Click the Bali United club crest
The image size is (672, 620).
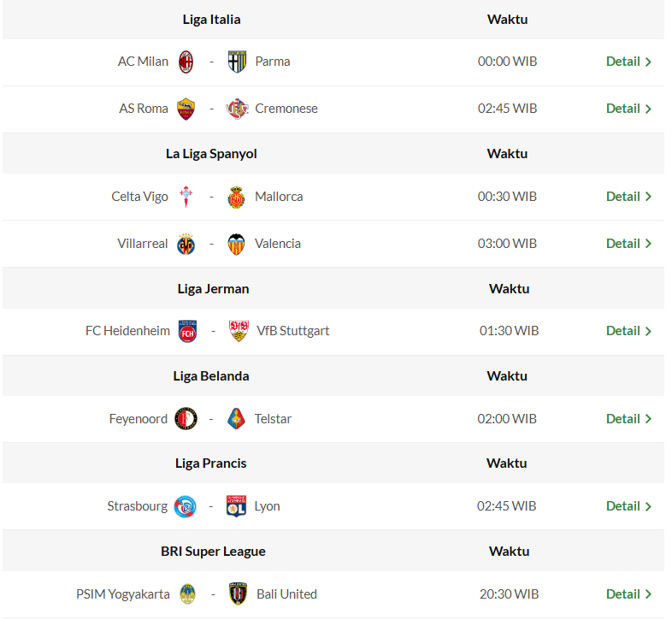(x=238, y=594)
